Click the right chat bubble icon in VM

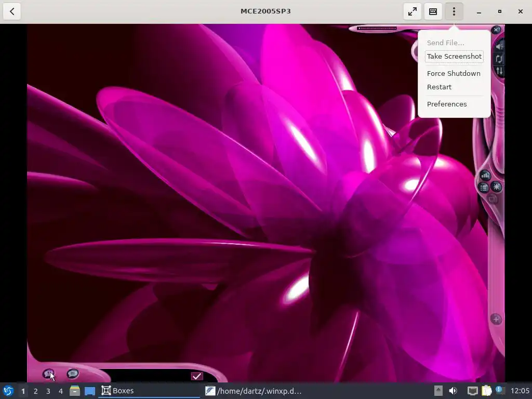73,374
